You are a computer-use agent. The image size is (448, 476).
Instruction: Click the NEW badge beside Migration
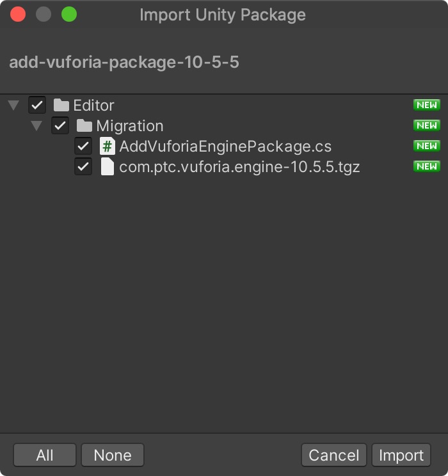pos(426,125)
